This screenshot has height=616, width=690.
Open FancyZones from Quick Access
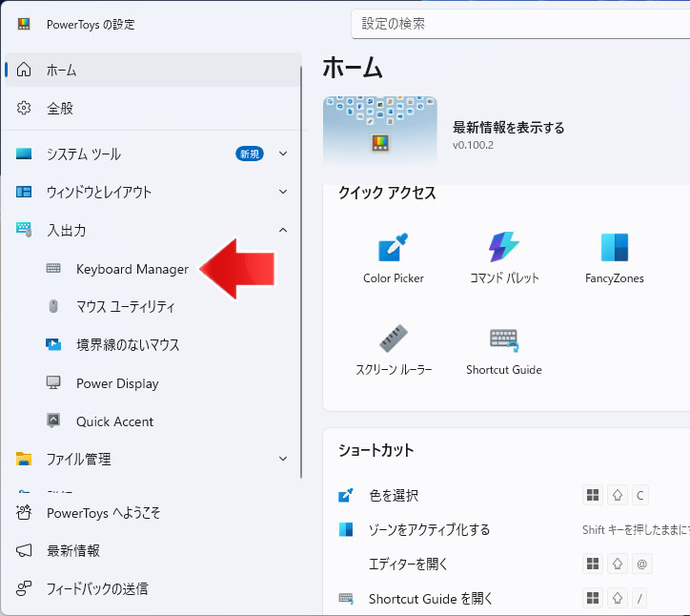click(x=615, y=258)
